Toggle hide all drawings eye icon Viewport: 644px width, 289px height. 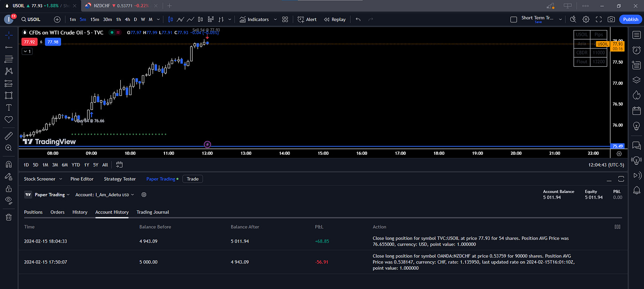[x=8, y=201]
